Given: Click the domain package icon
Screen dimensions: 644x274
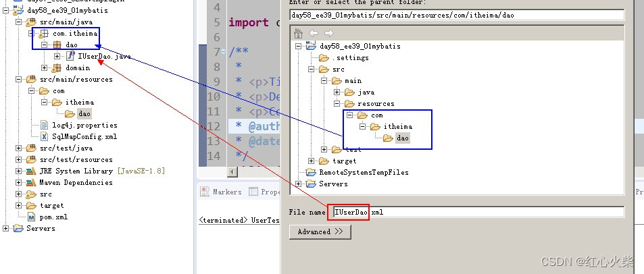Looking at the screenshot, I should [x=57, y=68].
